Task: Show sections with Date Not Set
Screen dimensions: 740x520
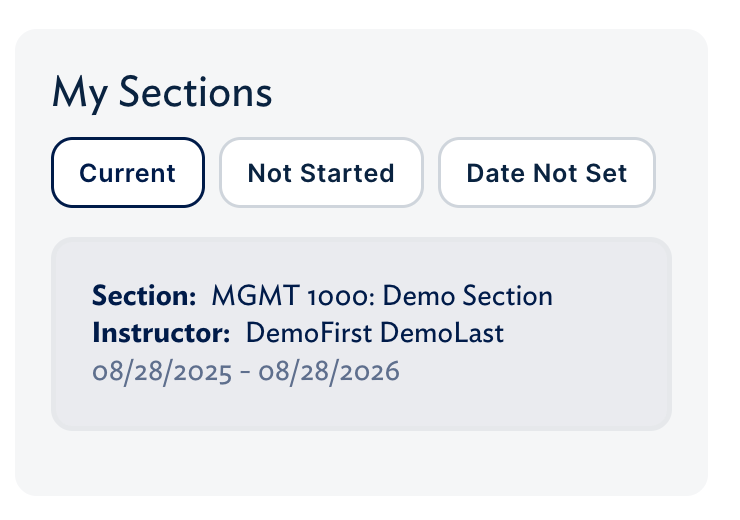Action: click(x=546, y=173)
